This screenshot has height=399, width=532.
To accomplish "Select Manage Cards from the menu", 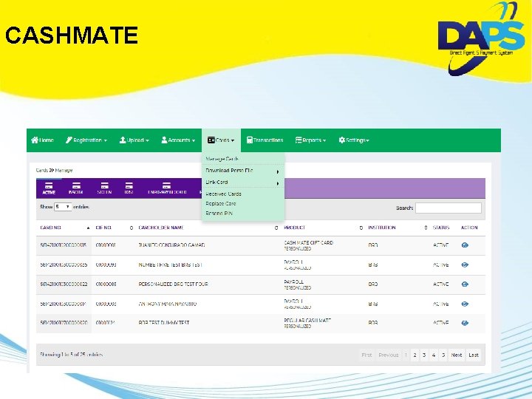I will pyautogui.click(x=222, y=159).
